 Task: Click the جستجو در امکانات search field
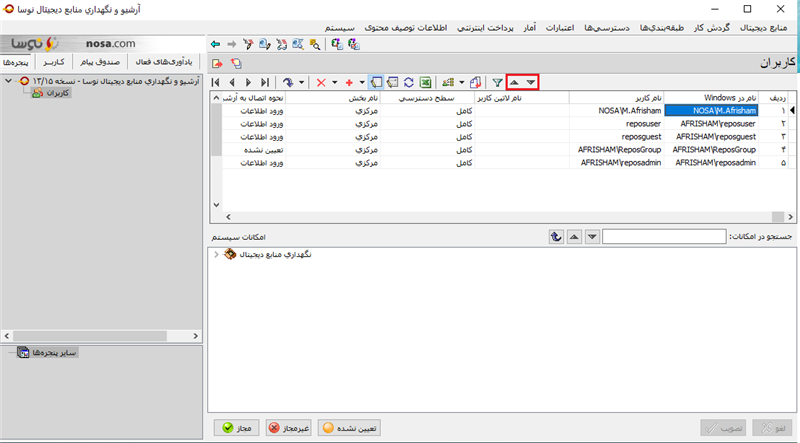[665, 236]
